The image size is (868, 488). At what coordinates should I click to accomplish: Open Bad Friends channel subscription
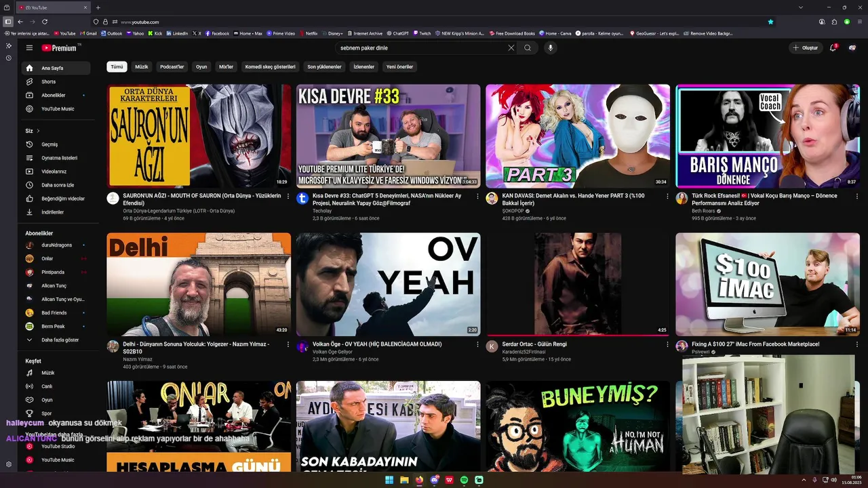(x=56, y=312)
